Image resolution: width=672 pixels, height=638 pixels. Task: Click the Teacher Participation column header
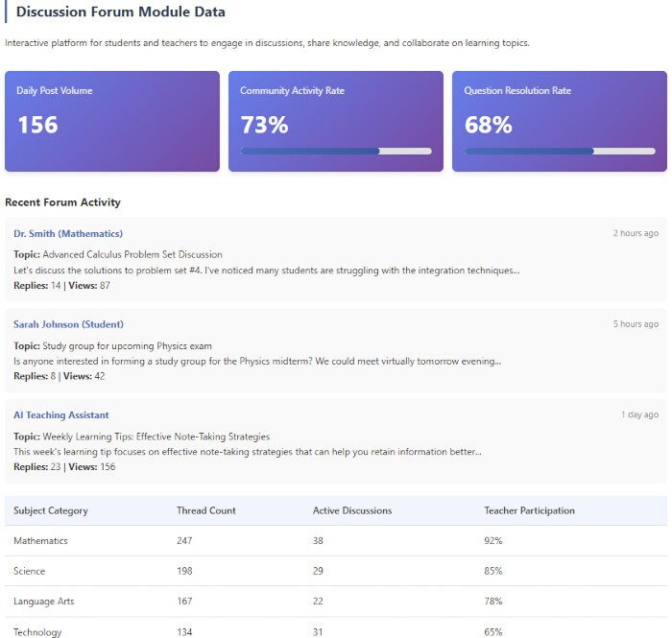tap(529, 510)
